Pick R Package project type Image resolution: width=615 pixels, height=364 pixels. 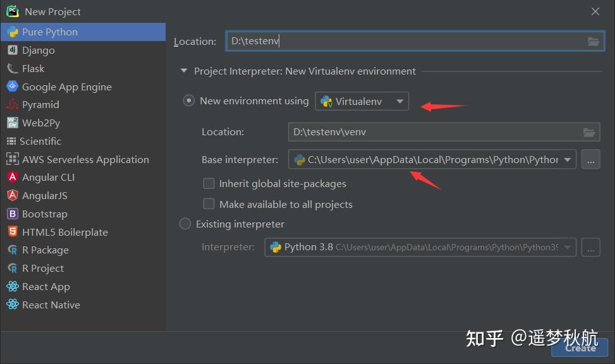click(x=83, y=250)
